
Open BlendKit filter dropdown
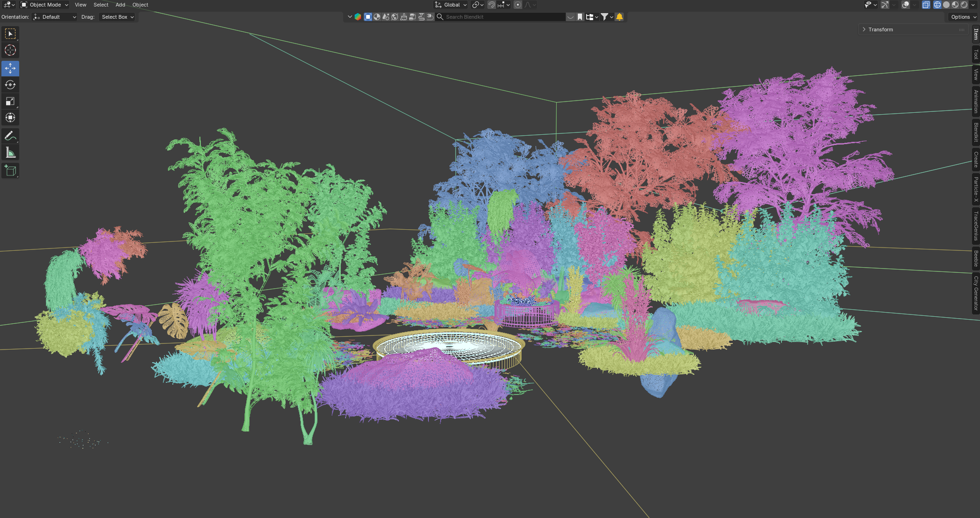[x=607, y=17]
